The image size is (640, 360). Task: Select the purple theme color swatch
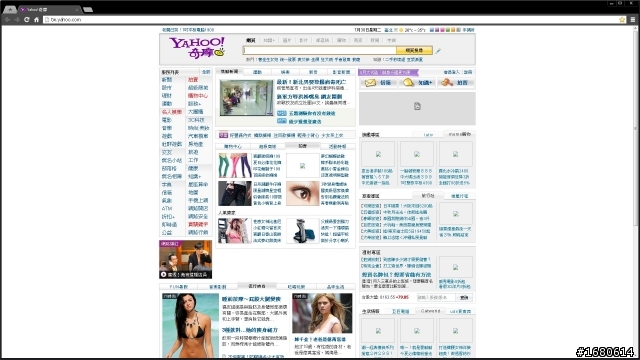(x=437, y=30)
